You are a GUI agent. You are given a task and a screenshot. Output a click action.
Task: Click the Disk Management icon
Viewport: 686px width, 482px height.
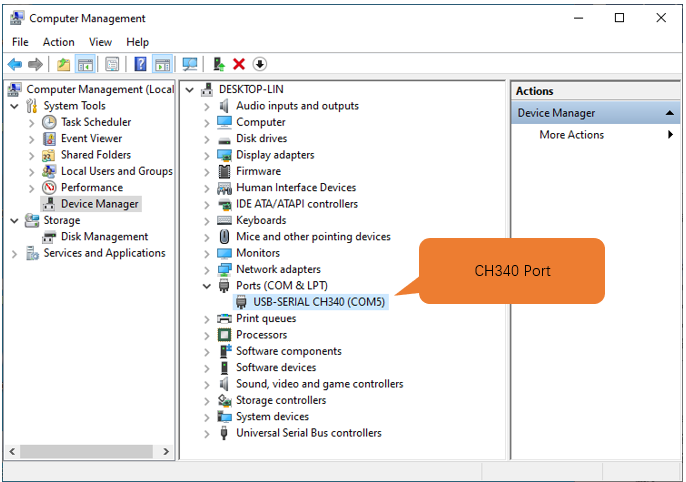tap(49, 237)
